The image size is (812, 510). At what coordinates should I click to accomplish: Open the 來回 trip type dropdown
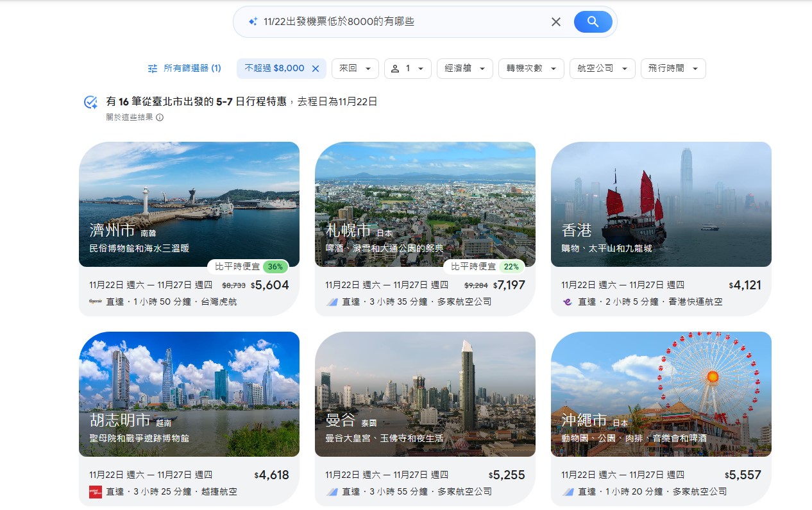[355, 68]
